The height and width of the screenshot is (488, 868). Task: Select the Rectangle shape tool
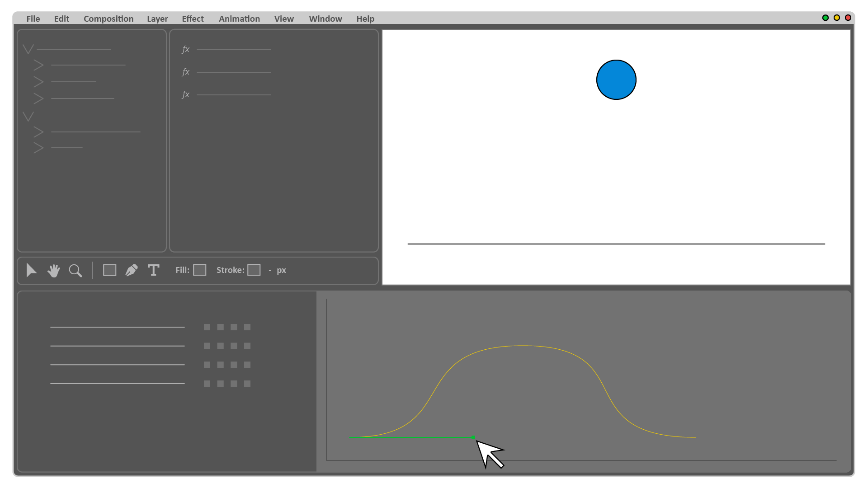(109, 270)
